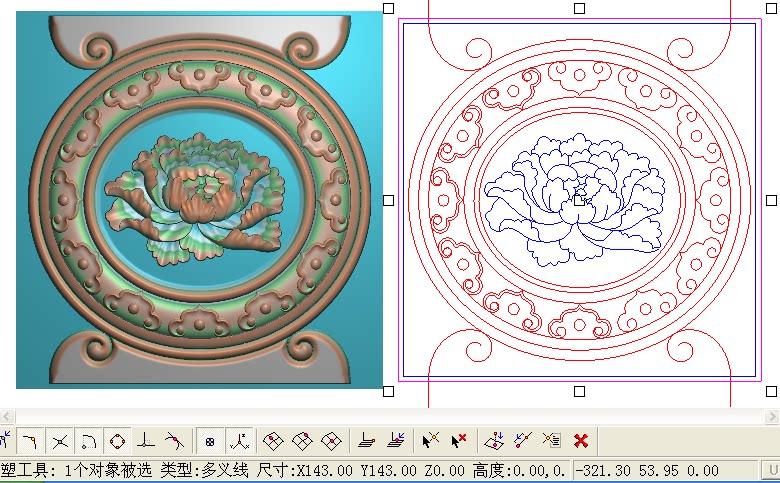Click the perpendicular snap icon

[x=145, y=441]
